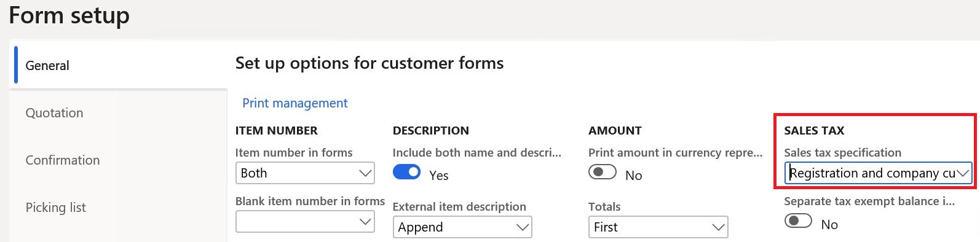
Task: Click the External item description label
Action: coord(459,206)
